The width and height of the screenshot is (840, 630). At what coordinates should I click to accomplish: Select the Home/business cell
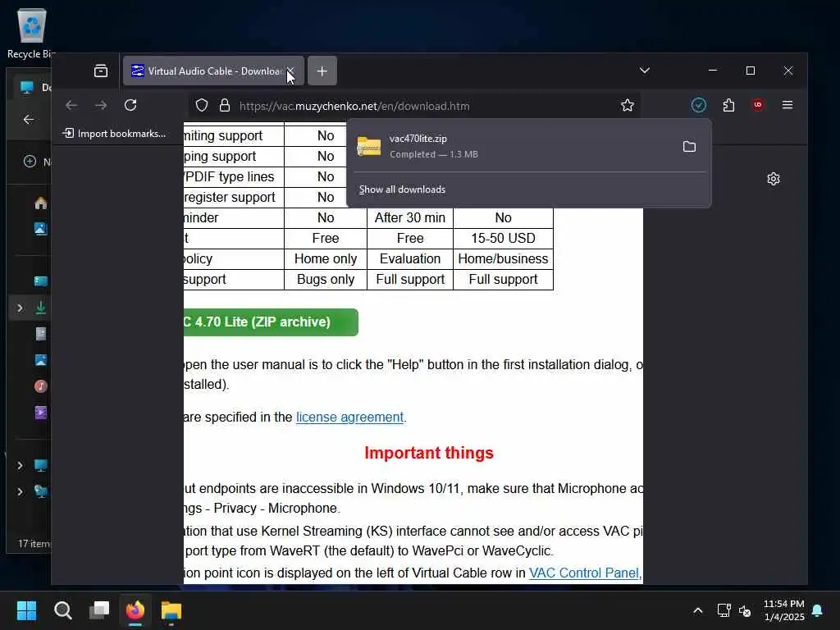503,258
